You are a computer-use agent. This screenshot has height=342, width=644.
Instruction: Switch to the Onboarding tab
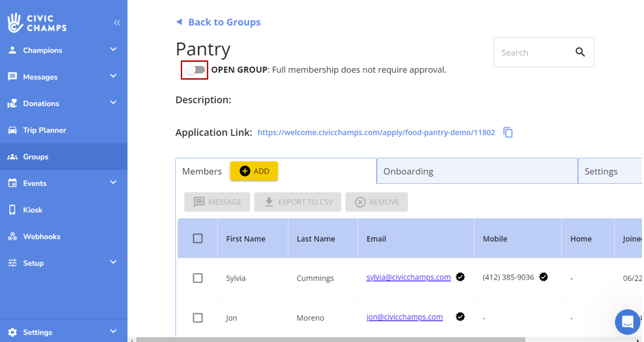point(476,172)
